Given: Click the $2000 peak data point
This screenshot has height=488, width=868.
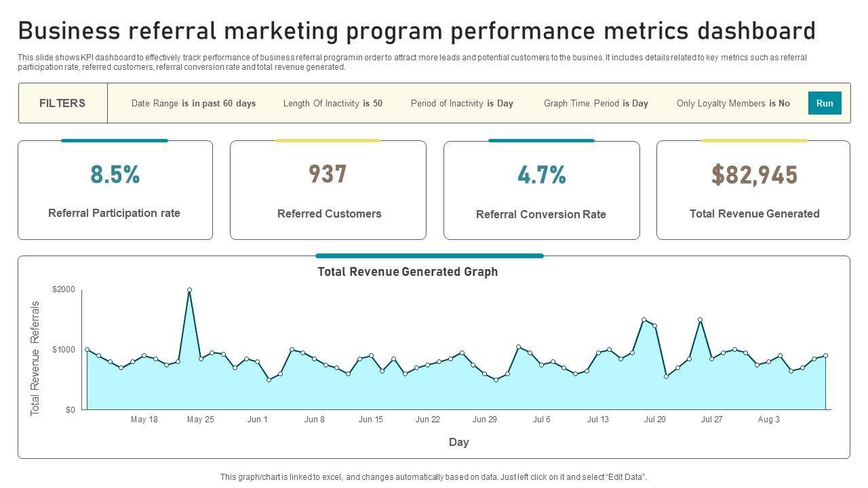Looking at the screenshot, I should click(189, 290).
